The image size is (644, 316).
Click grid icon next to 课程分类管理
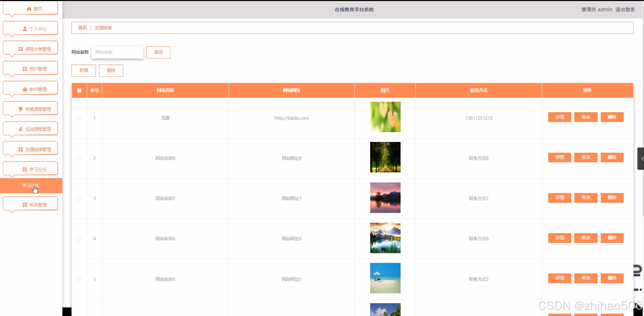tap(21, 49)
